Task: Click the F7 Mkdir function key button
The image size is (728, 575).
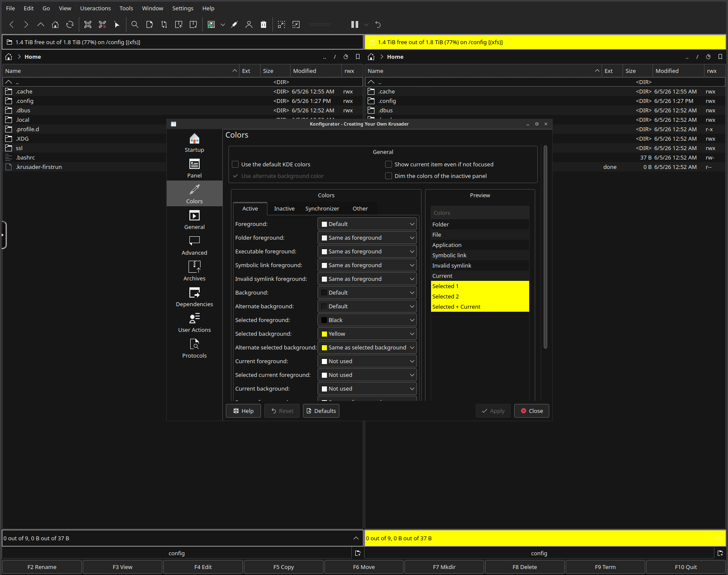Action: [x=444, y=567]
